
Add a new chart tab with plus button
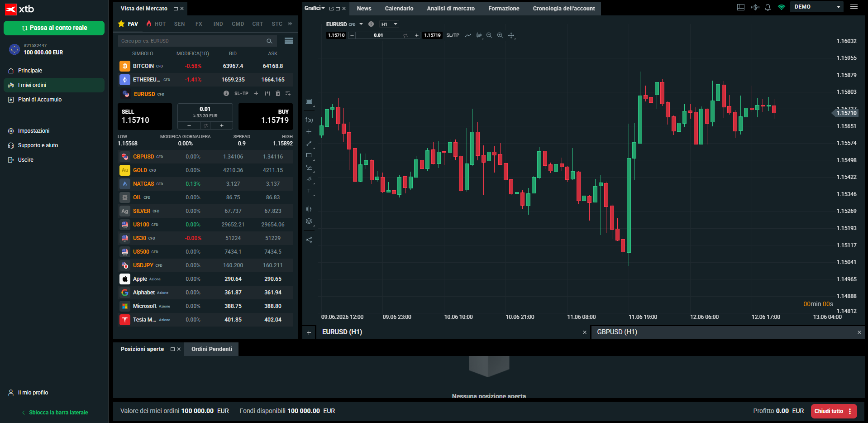click(x=309, y=333)
